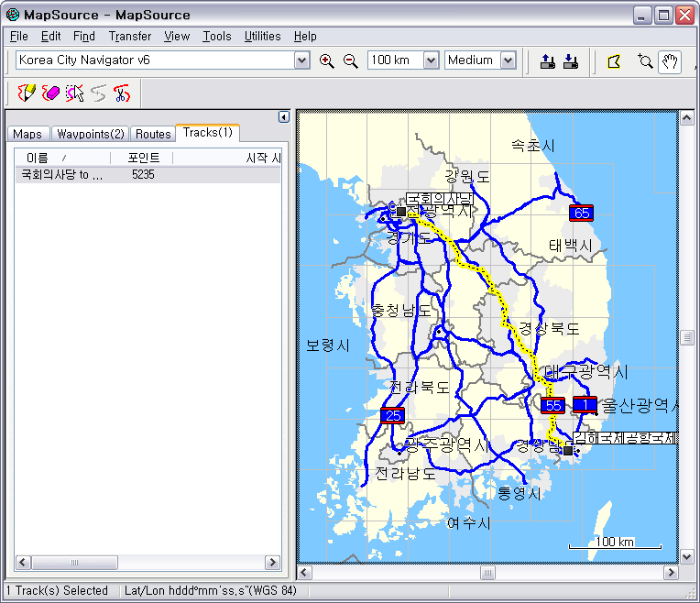The width and height of the screenshot is (700, 603).
Task: Click the zoom out magnifier icon
Action: pos(350,60)
